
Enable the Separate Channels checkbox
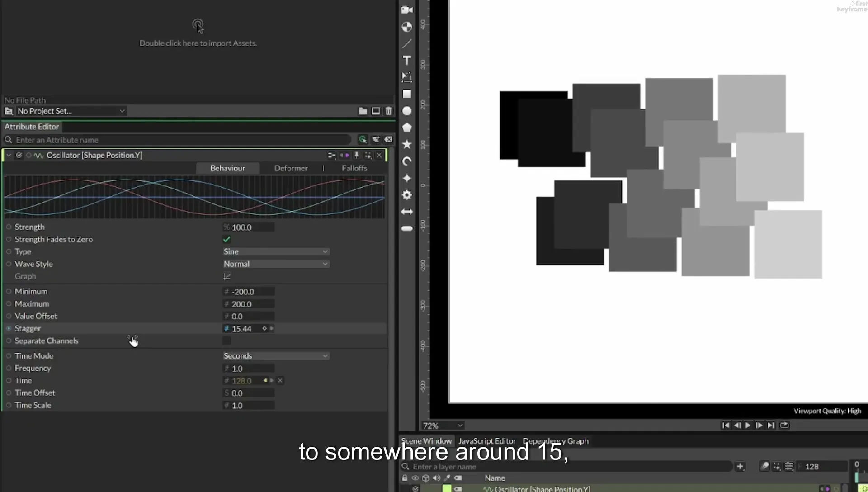click(226, 341)
